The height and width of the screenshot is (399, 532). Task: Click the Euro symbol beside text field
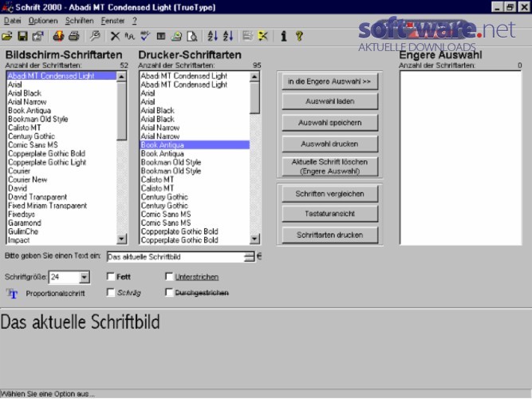259,256
